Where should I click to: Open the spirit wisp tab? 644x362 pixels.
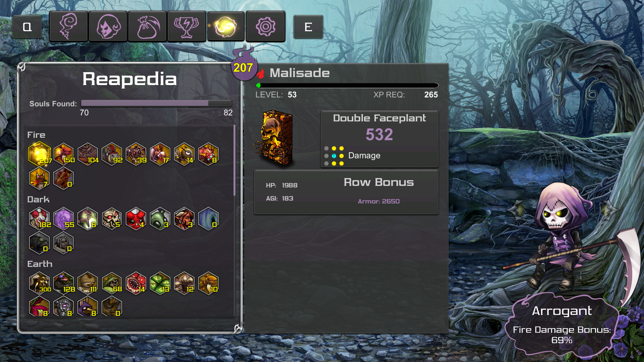pos(68,26)
